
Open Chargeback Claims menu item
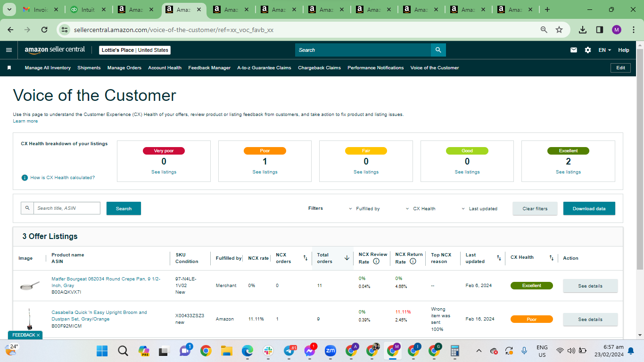(319, 68)
